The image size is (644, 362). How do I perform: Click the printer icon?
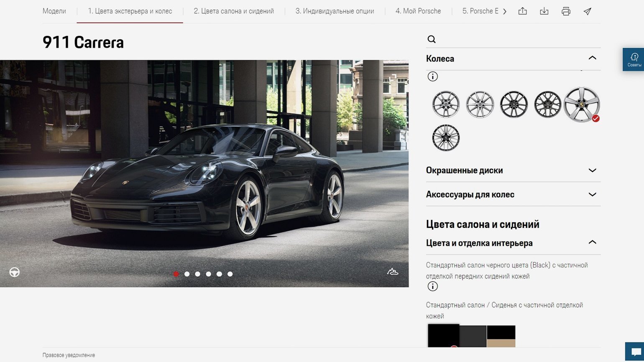[x=566, y=11]
